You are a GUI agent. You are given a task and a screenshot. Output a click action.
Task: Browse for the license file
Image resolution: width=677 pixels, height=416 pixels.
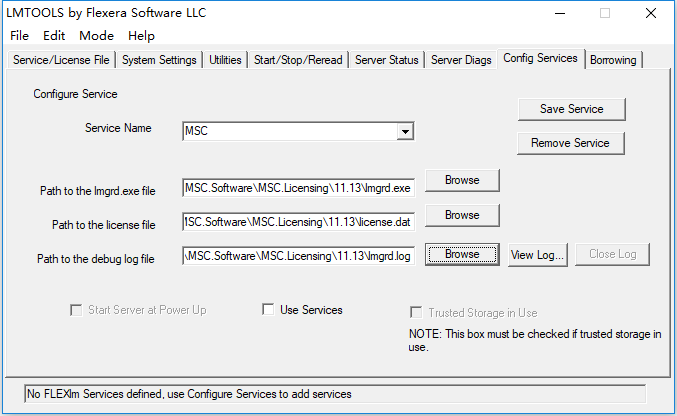[462, 215]
